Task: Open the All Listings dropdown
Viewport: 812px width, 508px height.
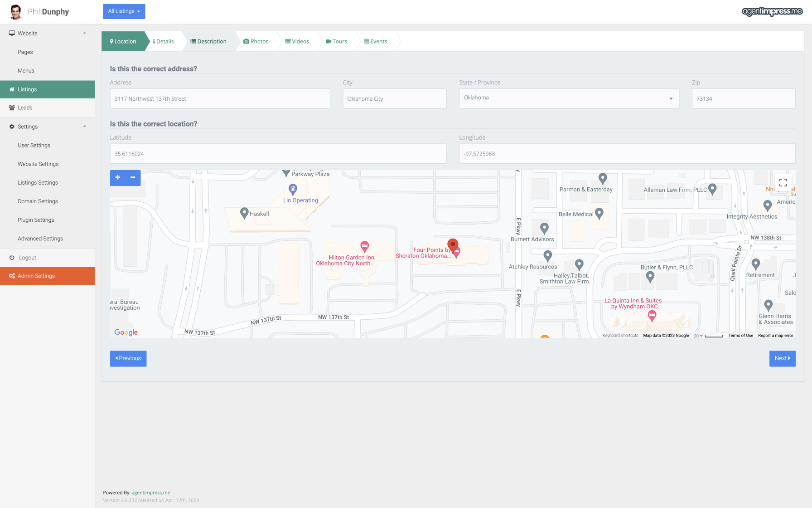Action: pos(124,11)
